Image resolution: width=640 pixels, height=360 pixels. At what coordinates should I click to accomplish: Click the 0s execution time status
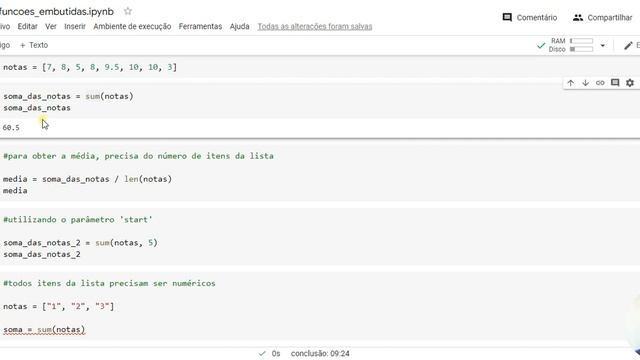coord(276,353)
